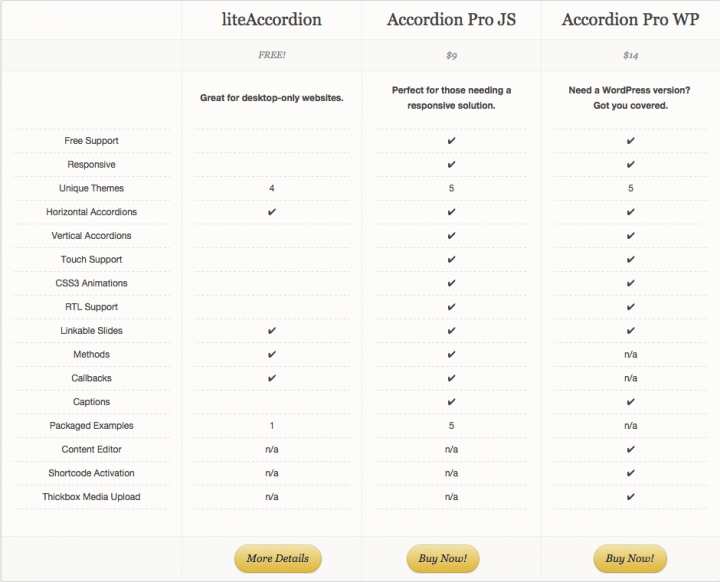The height and width of the screenshot is (582, 720).
Task: Click Horizontal Accordions checkmark for liteAccordion
Action: pyautogui.click(x=272, y=212)
